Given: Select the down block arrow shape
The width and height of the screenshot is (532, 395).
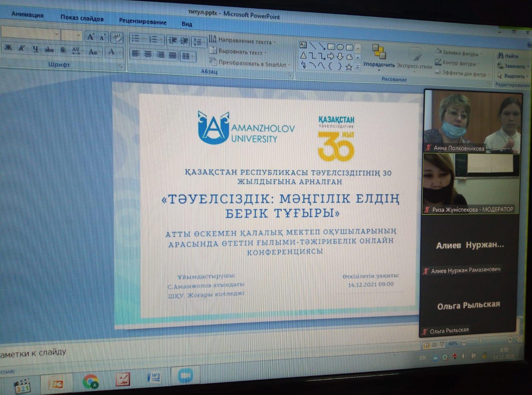Looking at the screenshot, I should [x=340, y=57].
